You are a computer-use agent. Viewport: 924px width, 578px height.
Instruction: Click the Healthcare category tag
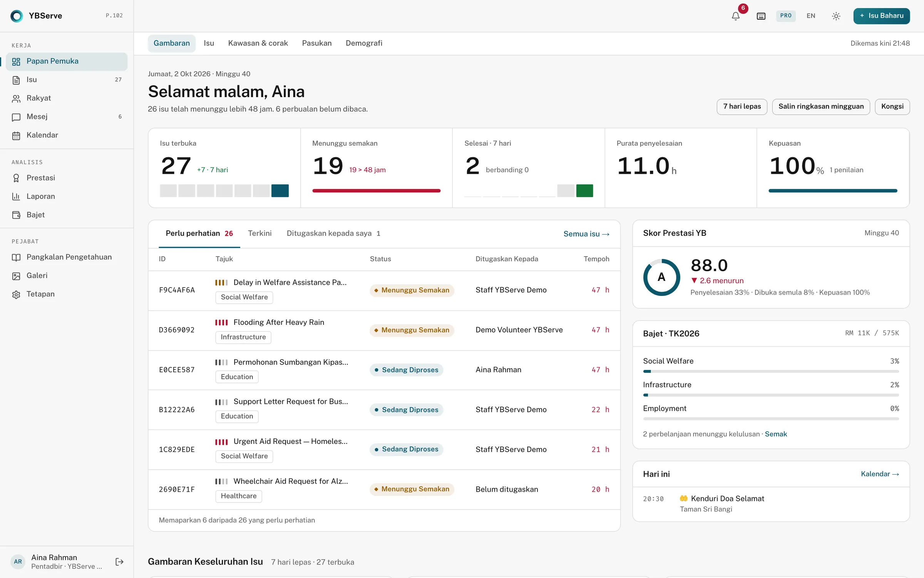pyautogui.click(x=238, y=496)
